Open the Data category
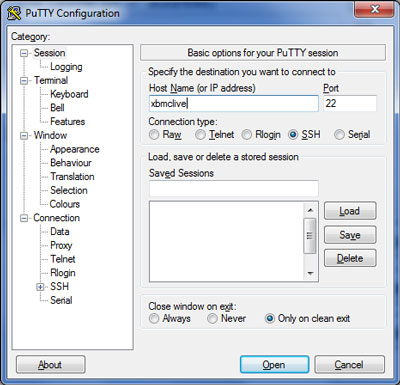Image resolution: width=400 pixels, height=385 pixels. pyautogui.click(x=60, y=232)
